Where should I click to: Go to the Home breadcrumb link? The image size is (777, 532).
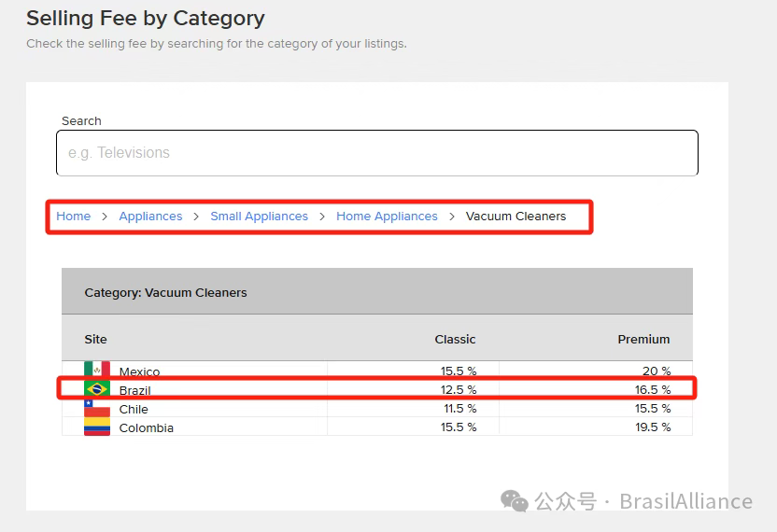(x=73, y=216)
